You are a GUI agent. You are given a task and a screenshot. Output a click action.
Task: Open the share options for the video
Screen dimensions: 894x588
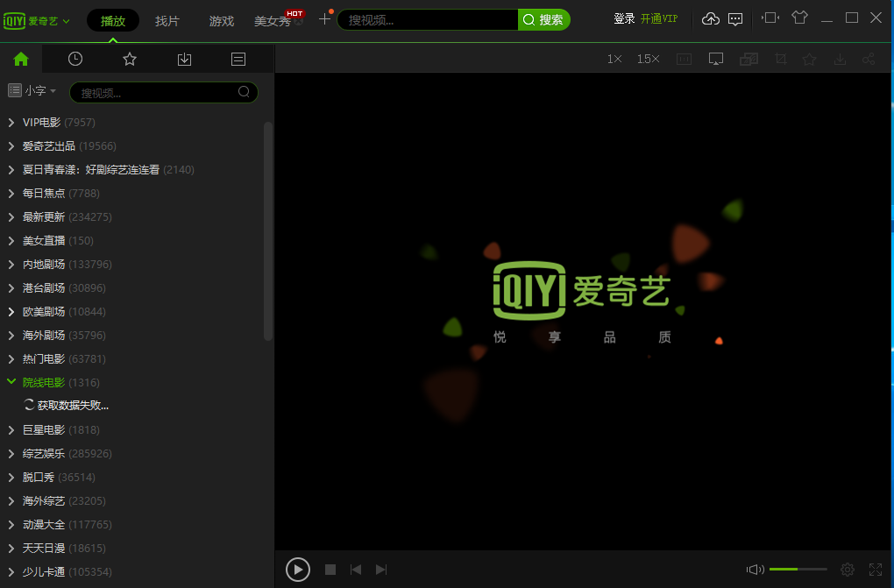(x=869, y=58)
